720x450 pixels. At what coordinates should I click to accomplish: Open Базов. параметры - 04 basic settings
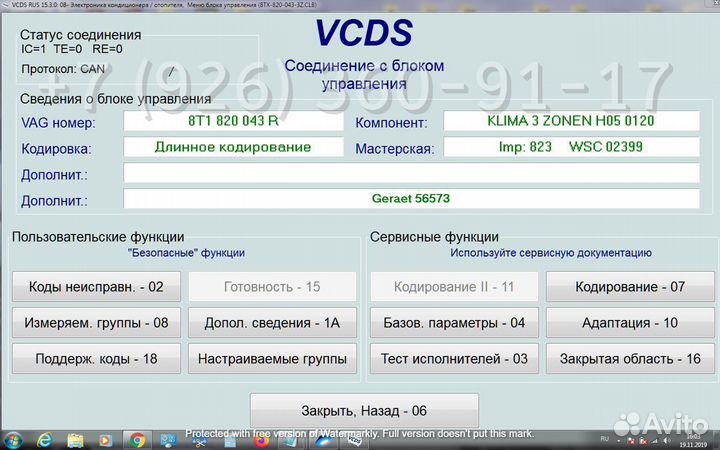coord(454,323)
